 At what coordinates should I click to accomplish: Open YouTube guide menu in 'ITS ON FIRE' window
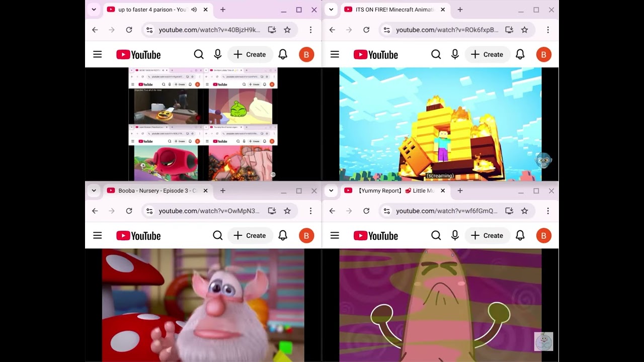point(335,54)
